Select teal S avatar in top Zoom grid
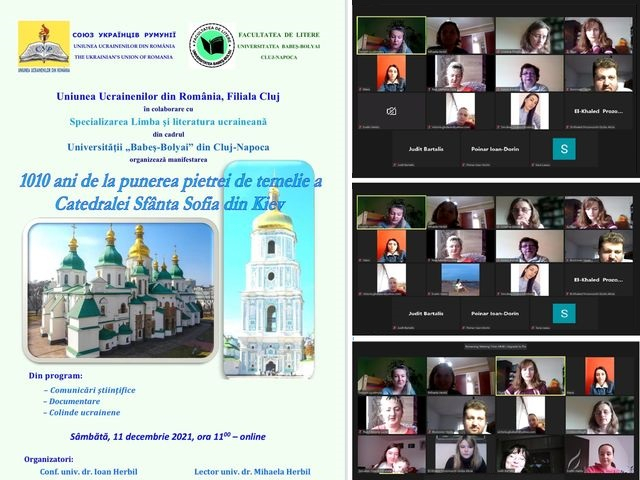Screen dimensions: 640x480 tap(566, 148)
